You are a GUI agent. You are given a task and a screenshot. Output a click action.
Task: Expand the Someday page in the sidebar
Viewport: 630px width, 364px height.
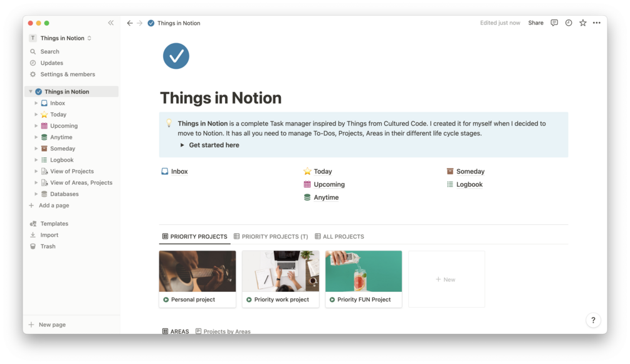point(36,148)
